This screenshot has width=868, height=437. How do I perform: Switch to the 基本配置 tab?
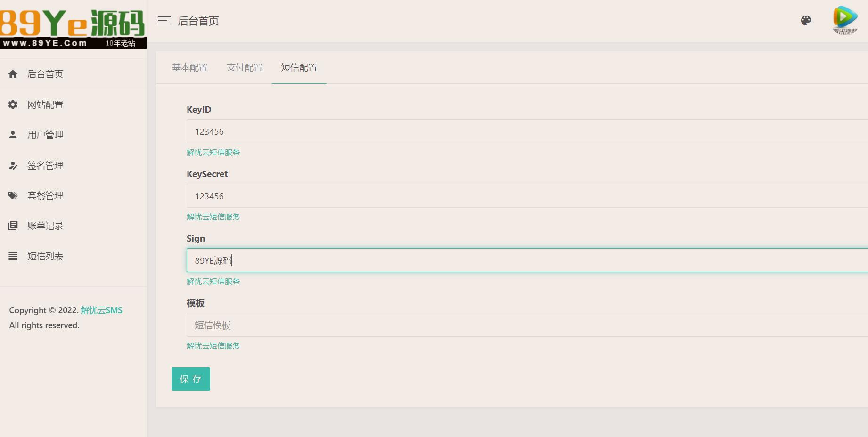190,67
